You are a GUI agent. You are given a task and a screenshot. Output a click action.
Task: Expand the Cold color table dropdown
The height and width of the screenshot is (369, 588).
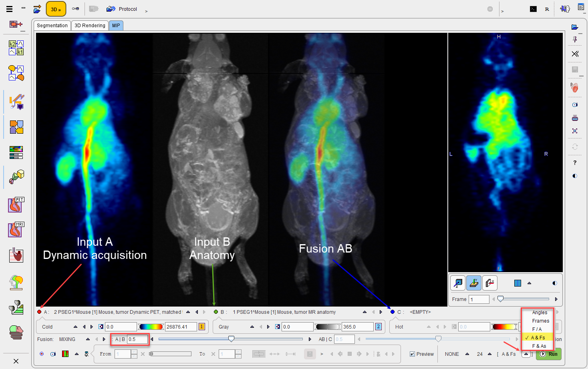[75, 327]
